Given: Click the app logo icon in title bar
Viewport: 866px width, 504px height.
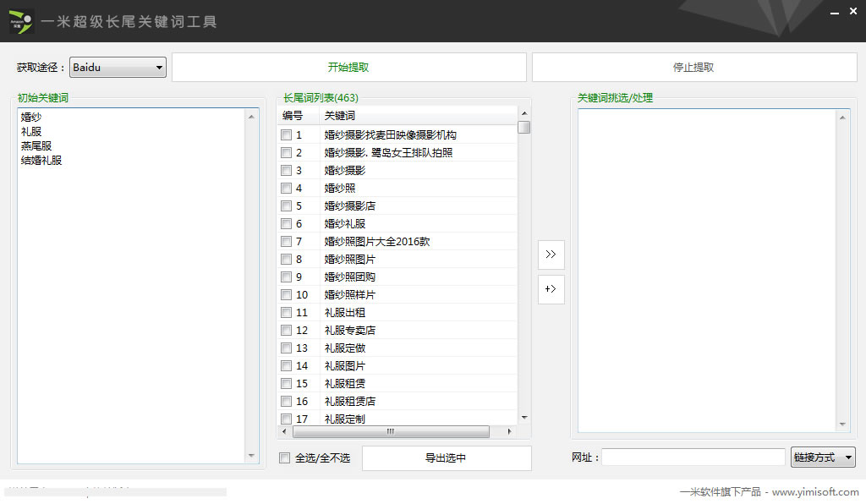Looking at the screenshot, I should [21, 21].
